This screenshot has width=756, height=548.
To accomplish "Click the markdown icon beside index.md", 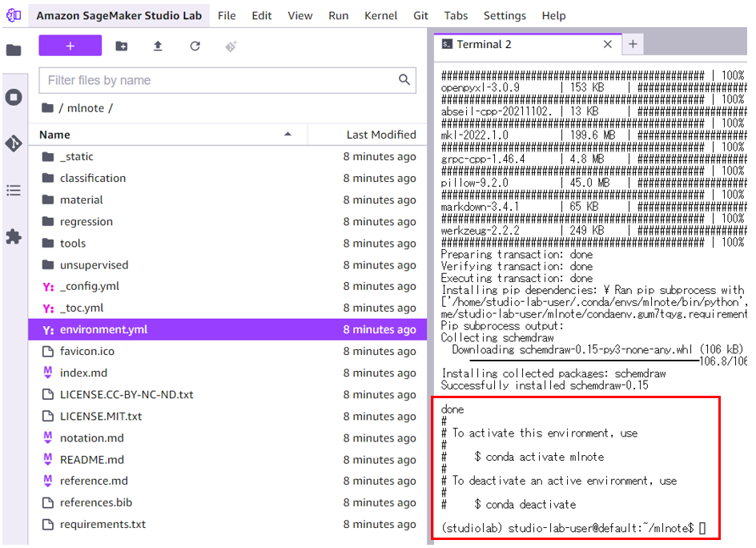I will (48, 373).
